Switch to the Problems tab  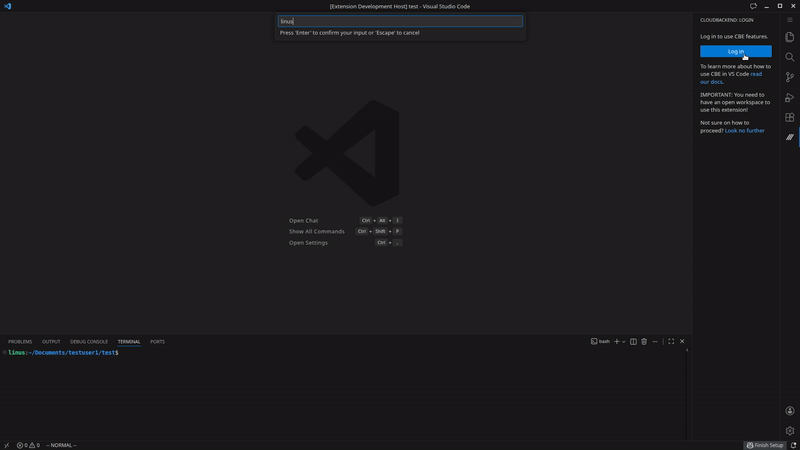(x=20, y=342)
